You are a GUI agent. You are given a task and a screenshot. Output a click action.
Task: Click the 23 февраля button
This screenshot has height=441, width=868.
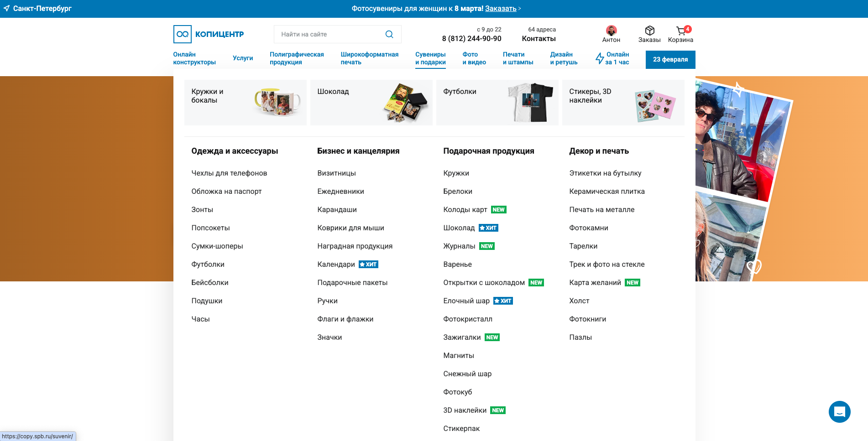670,59
